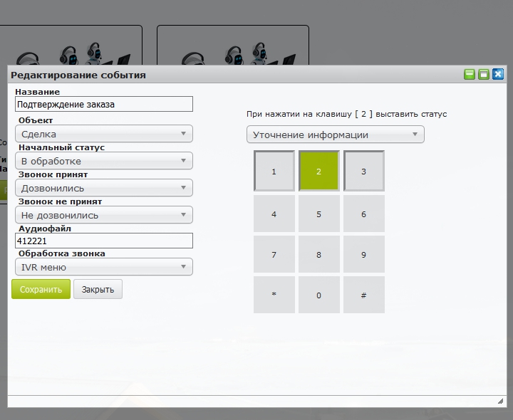
Task: Select keypad key 1
Action: (x=274, y=171)
